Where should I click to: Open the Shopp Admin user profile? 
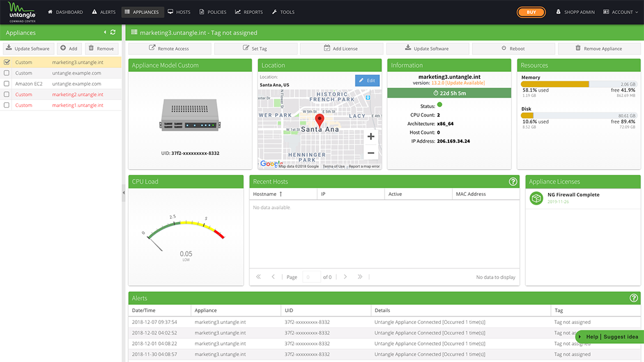point(575,12)
